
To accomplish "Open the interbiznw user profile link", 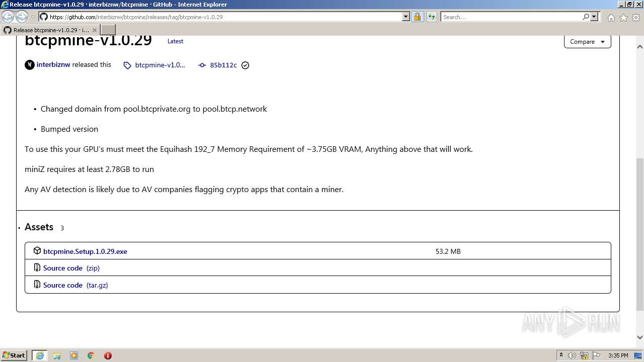I will (x=53, y=64).
